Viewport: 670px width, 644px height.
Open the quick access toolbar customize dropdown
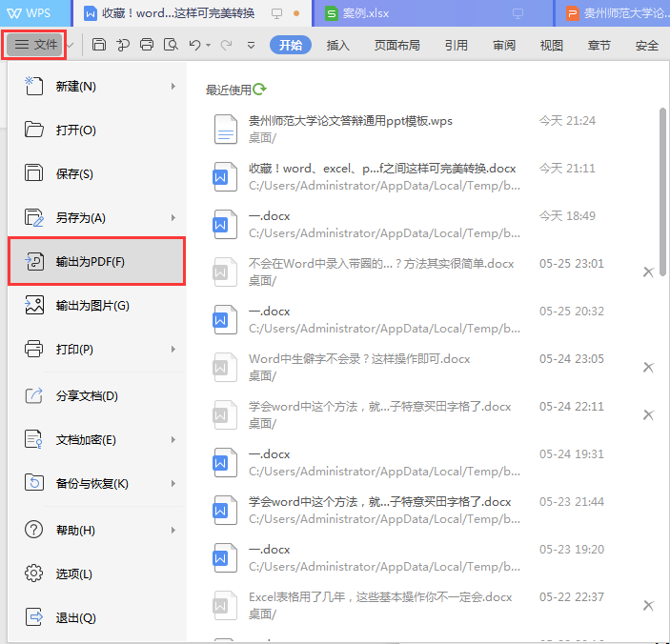252,45
